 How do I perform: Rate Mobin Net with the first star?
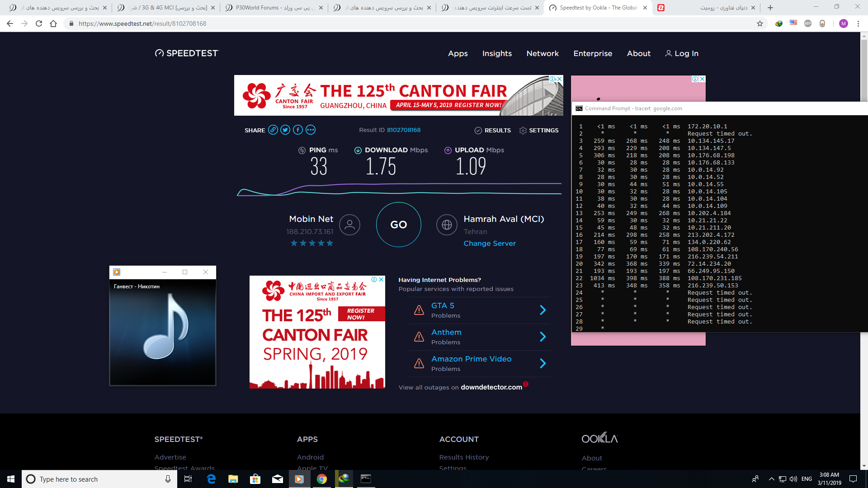coord(294,243)
